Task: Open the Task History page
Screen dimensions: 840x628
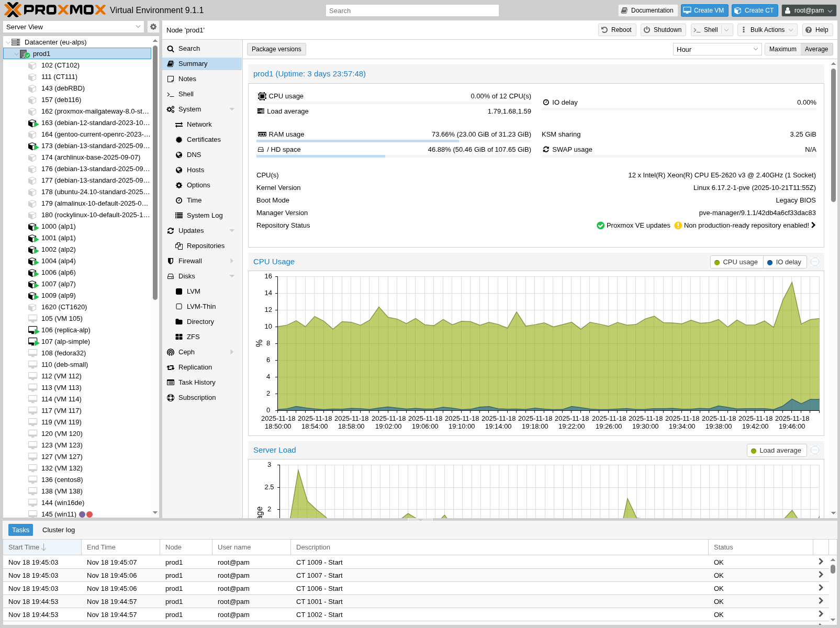Action: pos(197,382)
